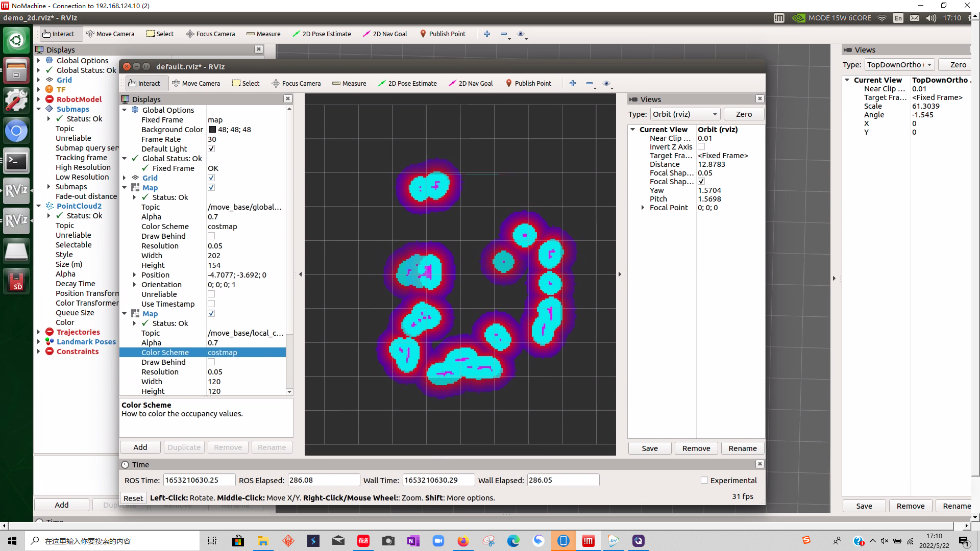The width and height of the screenshot is (980, 551).
Task: Enable Draw Behind for local costmap
Action: tap(211, 362)
